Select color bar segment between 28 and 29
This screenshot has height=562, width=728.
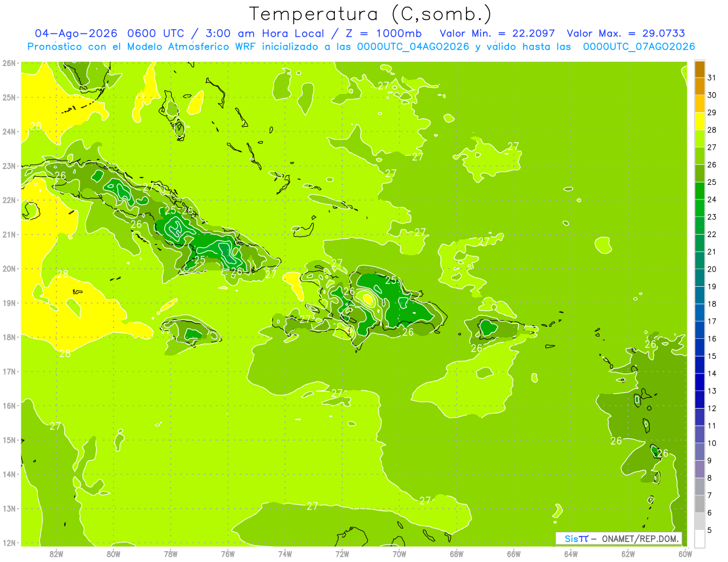[700, 121]
